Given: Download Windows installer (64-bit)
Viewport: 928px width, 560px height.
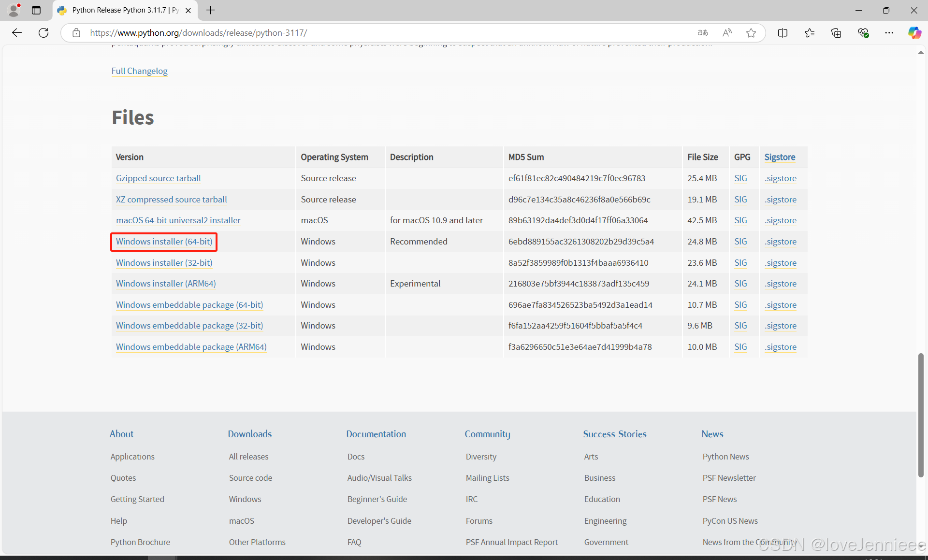Looking at the screenshot, I should pyautogui.click(x=164, y=242).
